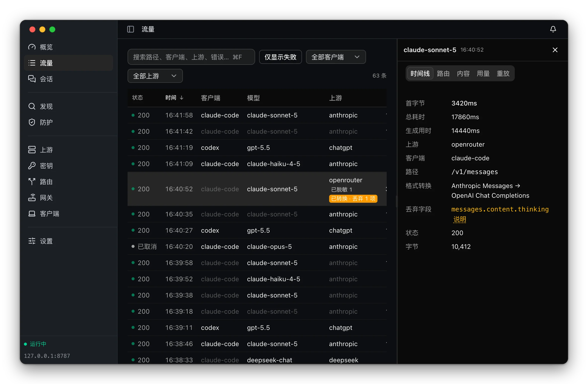Sort by time column arrow

pyautogui.click(x=182, y=97)
